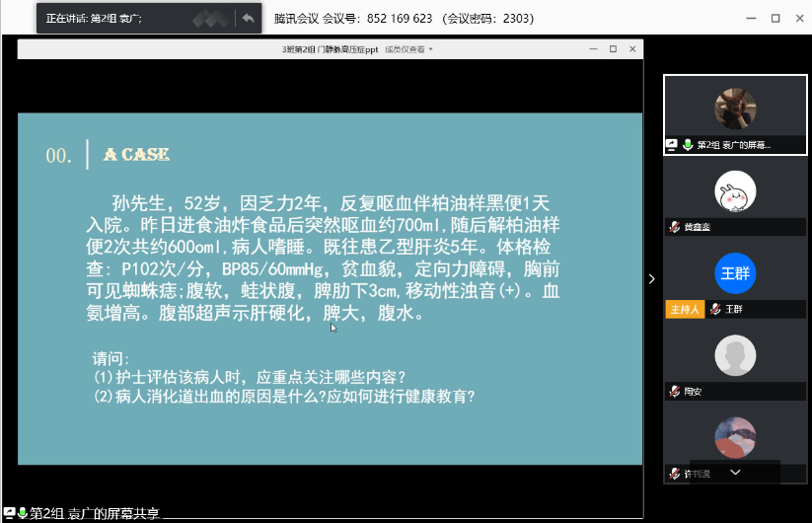The height and width of the screenshot is (523, 812).
Task: Minimize the Tencent Meeting main window
Action: [749, 18]
